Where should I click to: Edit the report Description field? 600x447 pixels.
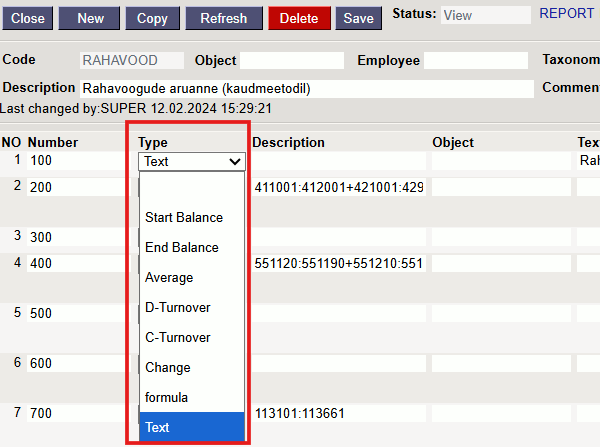[305, 88]
